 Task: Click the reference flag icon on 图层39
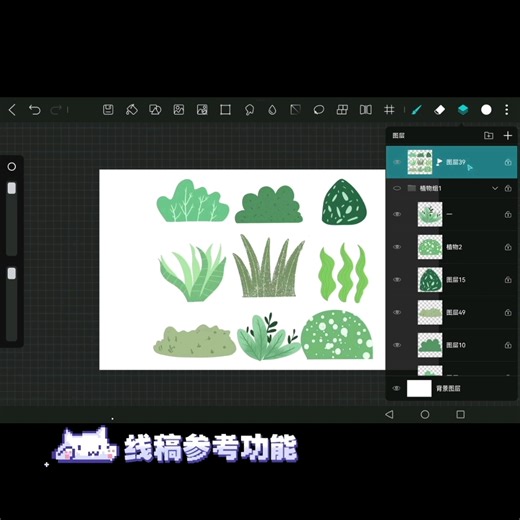pyautogui.click(x=439, y=162)
